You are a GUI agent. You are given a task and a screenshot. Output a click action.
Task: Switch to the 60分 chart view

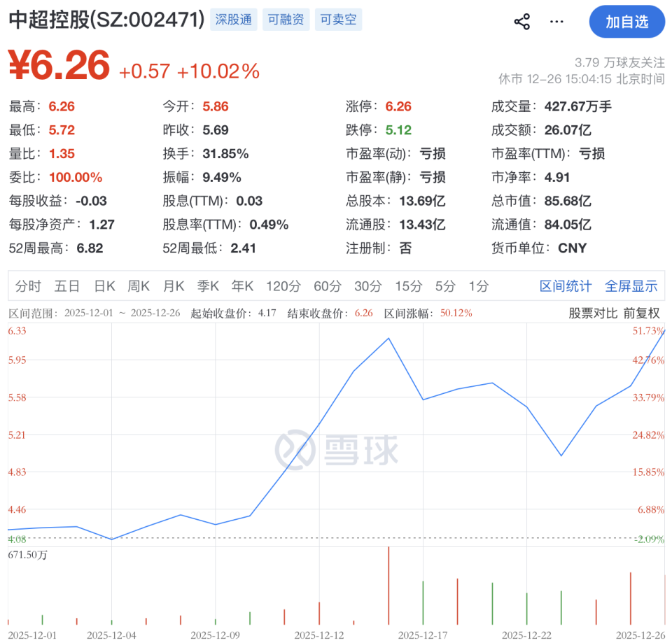[x=325, y=286]
